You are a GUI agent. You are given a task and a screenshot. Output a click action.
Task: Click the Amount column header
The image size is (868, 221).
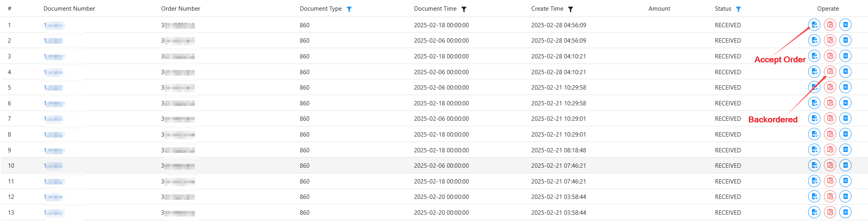coord(659,9)
